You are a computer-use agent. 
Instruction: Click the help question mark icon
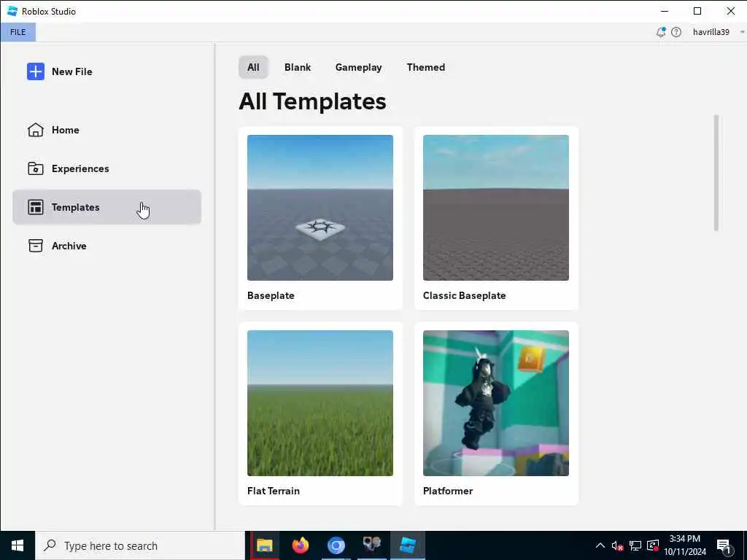(676, 32)
